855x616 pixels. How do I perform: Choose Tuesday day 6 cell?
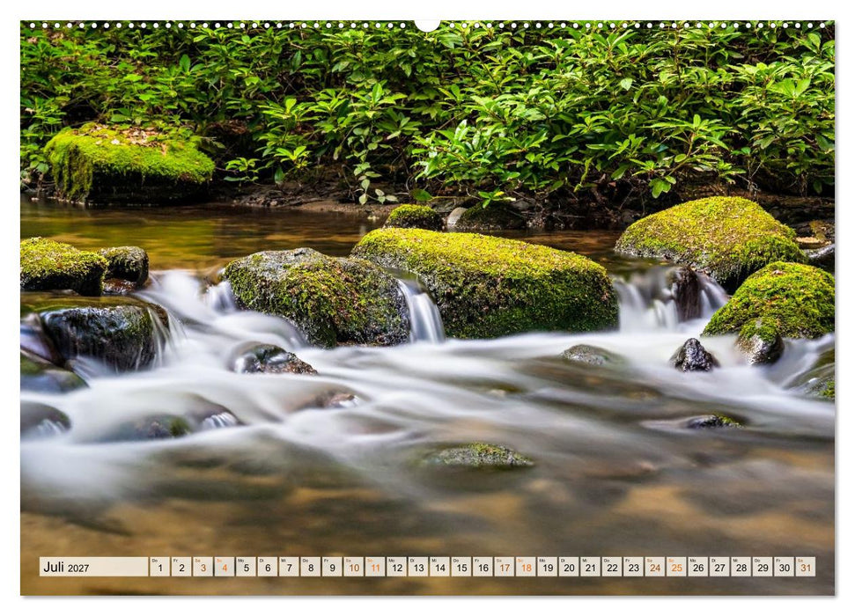[x=267, y=567]
